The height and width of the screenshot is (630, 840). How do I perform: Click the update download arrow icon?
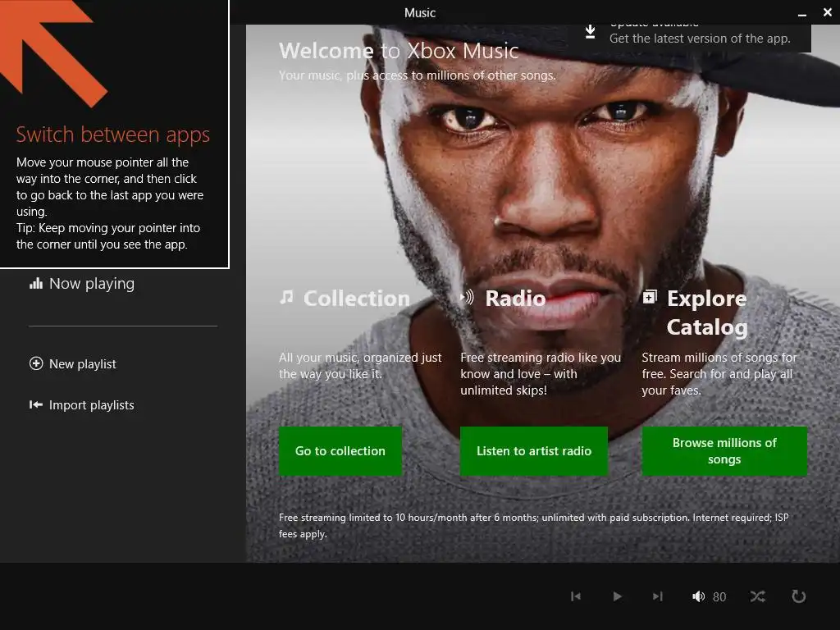coord(590,32)
